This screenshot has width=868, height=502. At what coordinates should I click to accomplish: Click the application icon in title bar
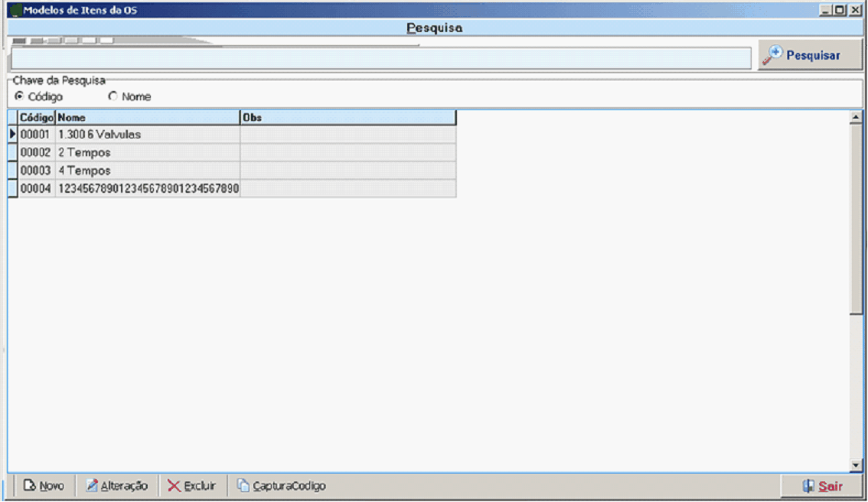click(15, 11)
